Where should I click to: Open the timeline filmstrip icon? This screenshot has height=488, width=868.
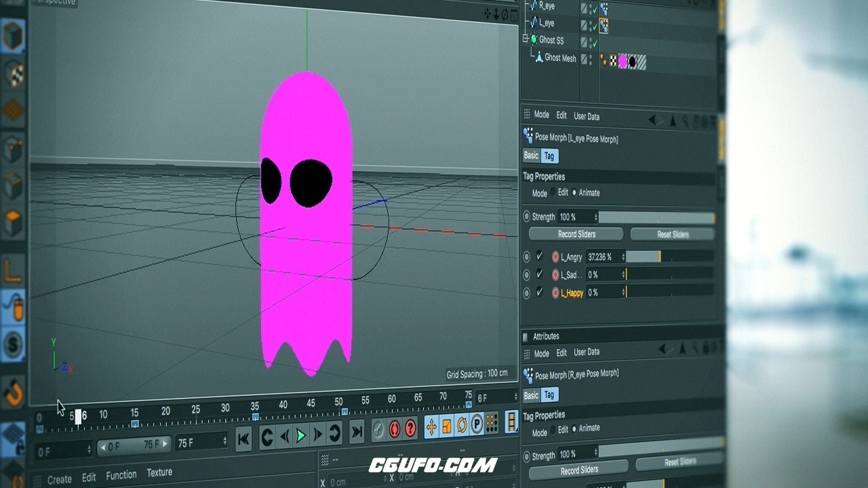[511, 422]
